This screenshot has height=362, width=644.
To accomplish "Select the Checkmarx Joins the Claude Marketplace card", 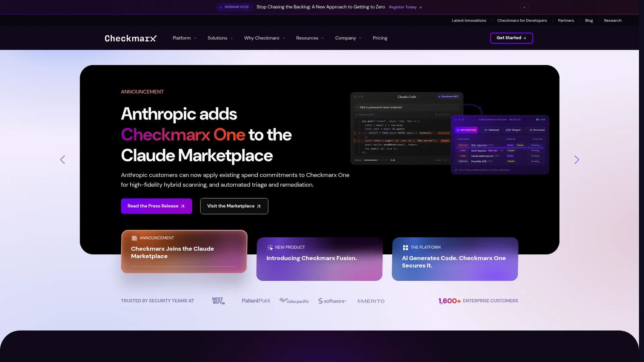I will pos(184,251).
